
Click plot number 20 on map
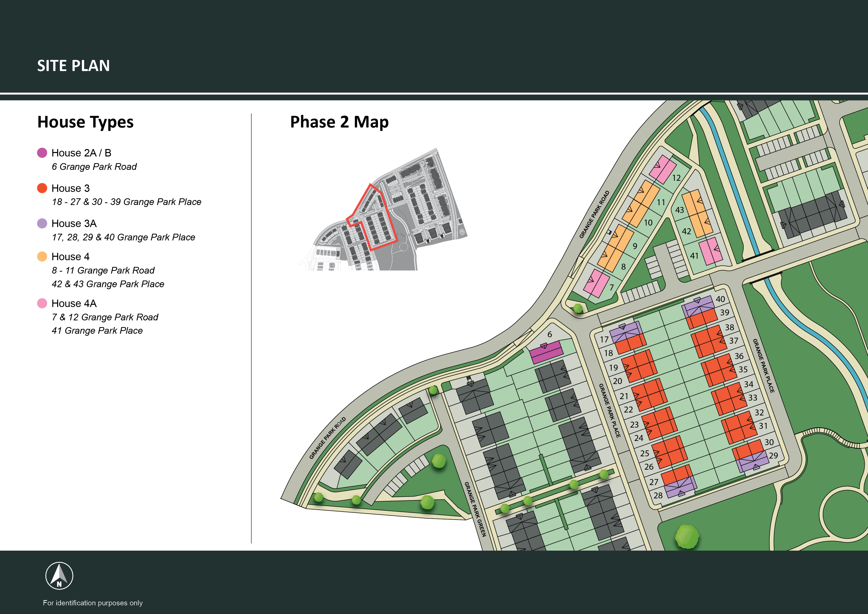pyautogui.click(x=617, y=381)
